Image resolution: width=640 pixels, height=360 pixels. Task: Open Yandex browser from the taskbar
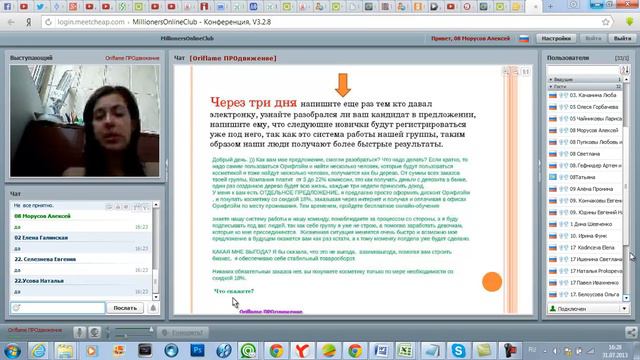302,350
